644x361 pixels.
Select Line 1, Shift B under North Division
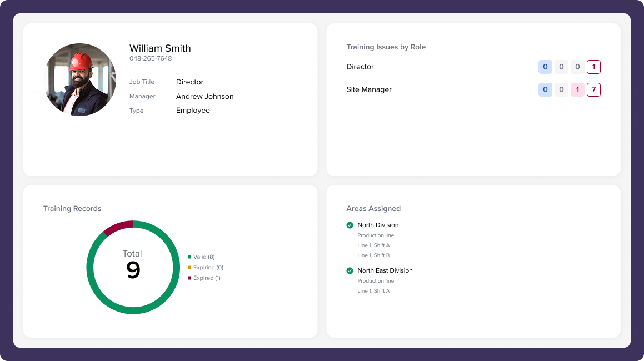point(373,255)
